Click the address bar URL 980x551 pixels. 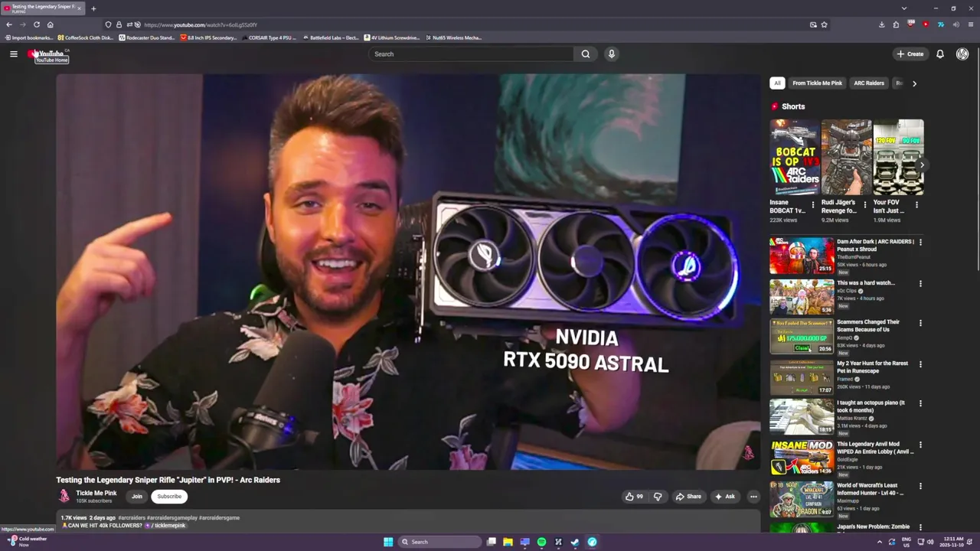(200, 24)
